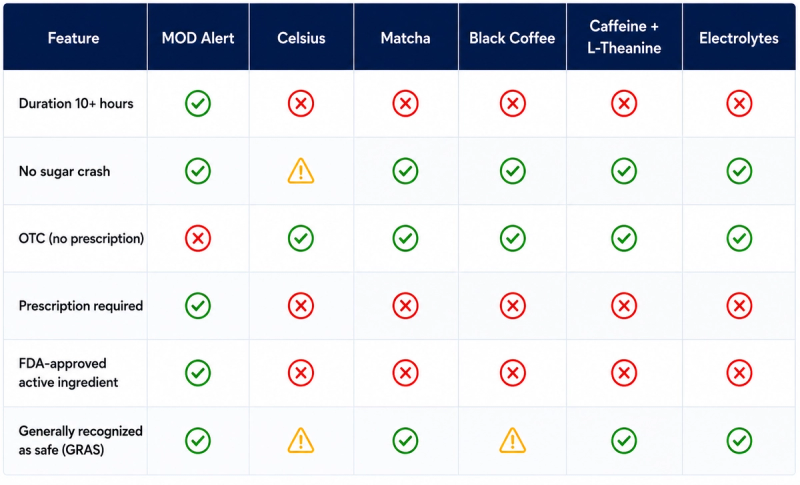Screen dimensions: 800x485
Task: Click Matcha's red X for FDA-approved row
Action: pyautogui.click(x=406, y=373)
